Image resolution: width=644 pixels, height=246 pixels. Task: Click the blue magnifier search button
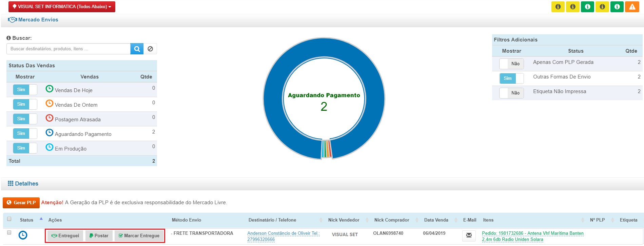click(137, 49)
